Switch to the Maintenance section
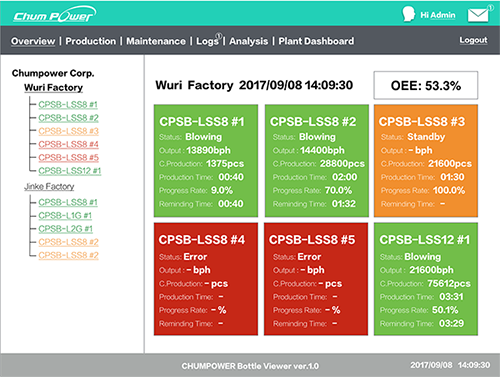This screenshot has width=500, height=377. point(156,41)
